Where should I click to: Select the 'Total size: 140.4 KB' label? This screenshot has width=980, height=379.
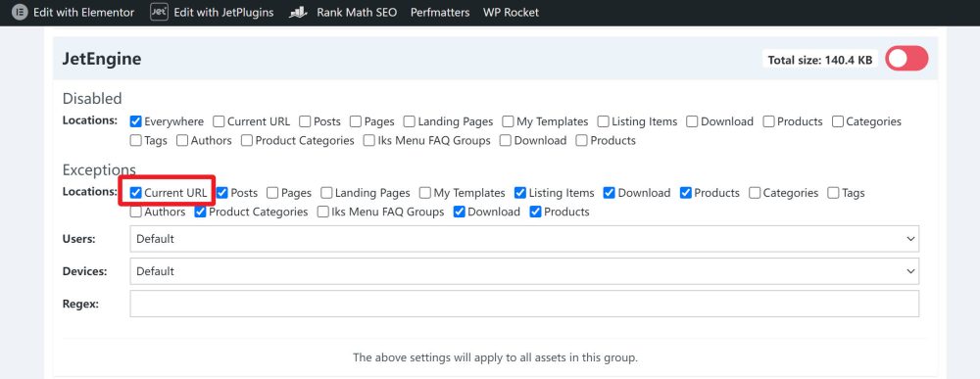[x=820, y=60]
